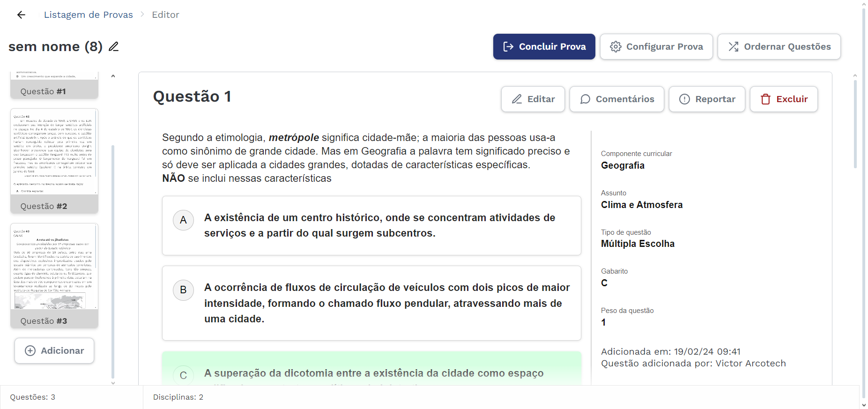Click the Questão 1 heading

point(192,96)
